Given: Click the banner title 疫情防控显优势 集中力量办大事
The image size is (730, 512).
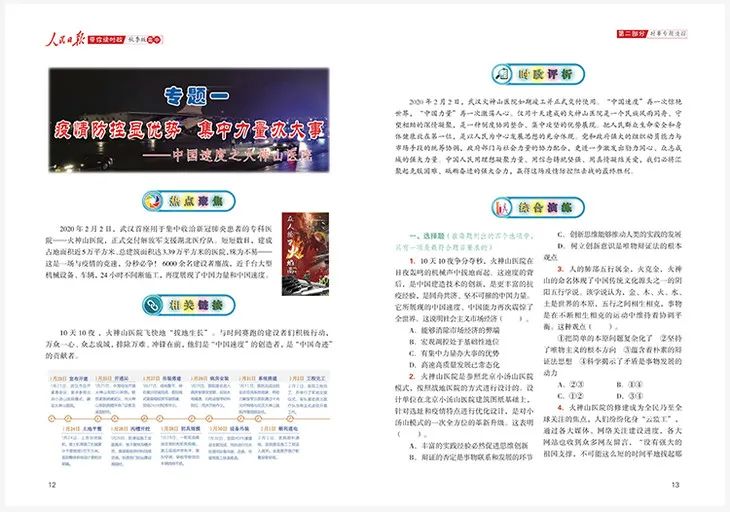Looking at the screenshot, I should (x=189, y=129).
